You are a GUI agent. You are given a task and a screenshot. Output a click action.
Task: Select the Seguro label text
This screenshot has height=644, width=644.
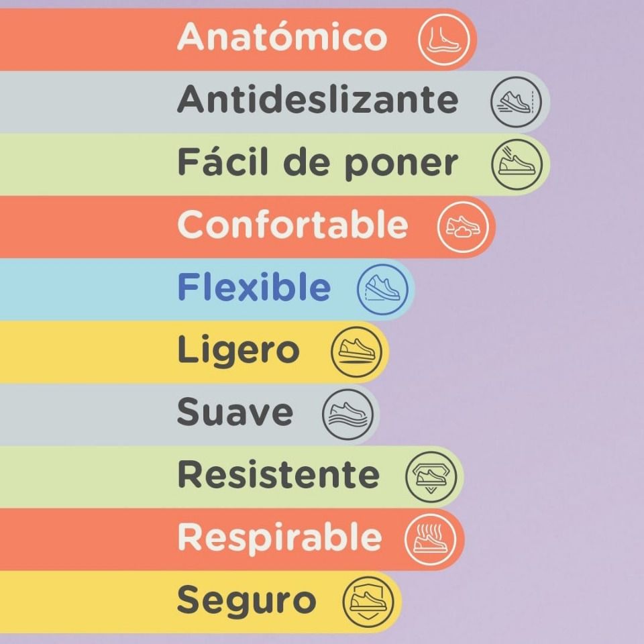(246, 601)
